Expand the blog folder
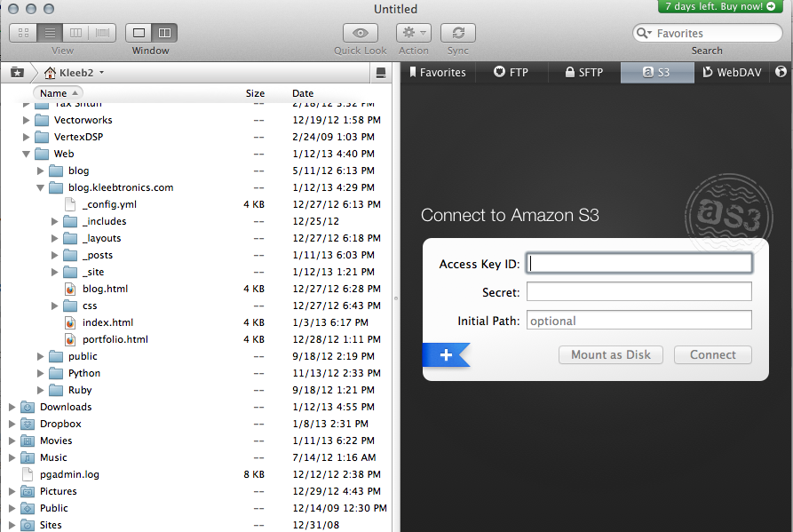Screen dimensions: 793x532 (41, 171)
